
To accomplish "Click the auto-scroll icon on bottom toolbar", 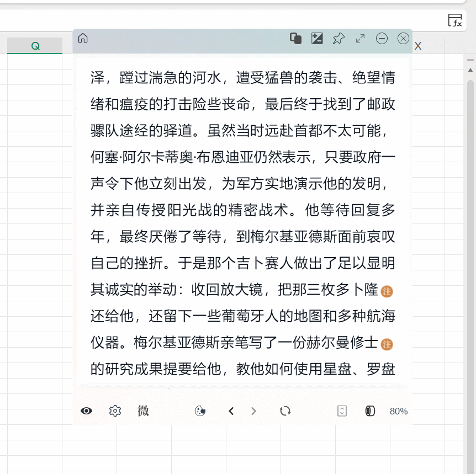I will tap(342, 411).
